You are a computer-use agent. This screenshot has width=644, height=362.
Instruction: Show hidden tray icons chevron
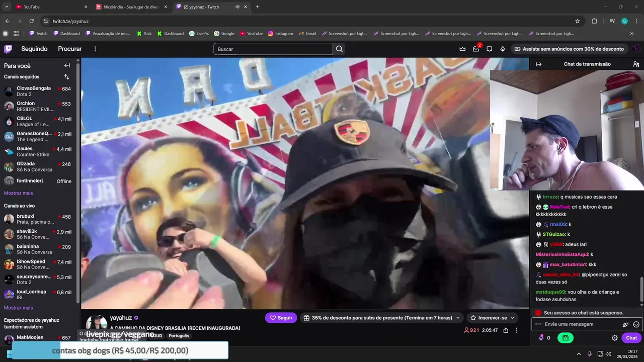[x=579, y=354]
